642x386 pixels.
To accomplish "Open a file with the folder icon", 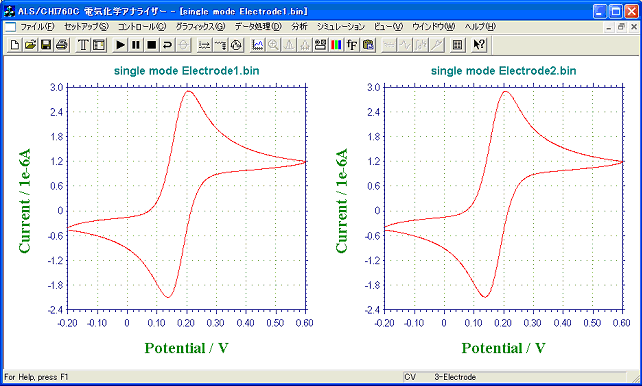I will pyautogui.click(x=30, y=45).
